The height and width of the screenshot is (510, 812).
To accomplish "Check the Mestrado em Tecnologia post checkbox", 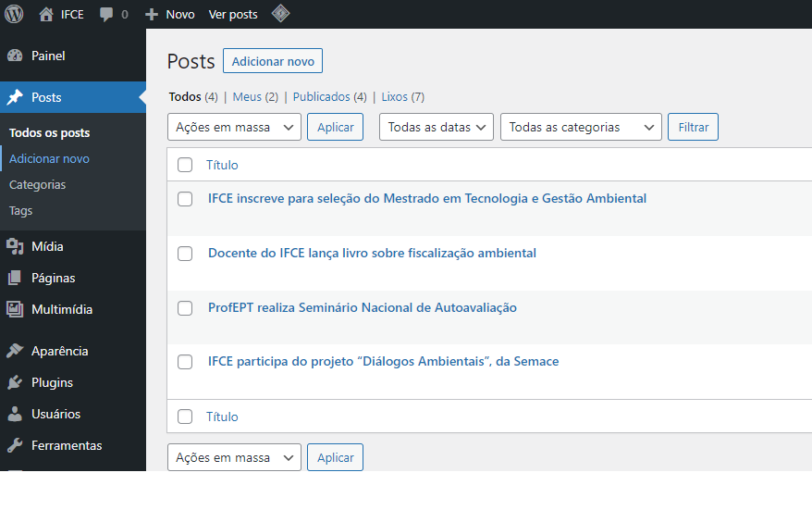I will point(185,199).
